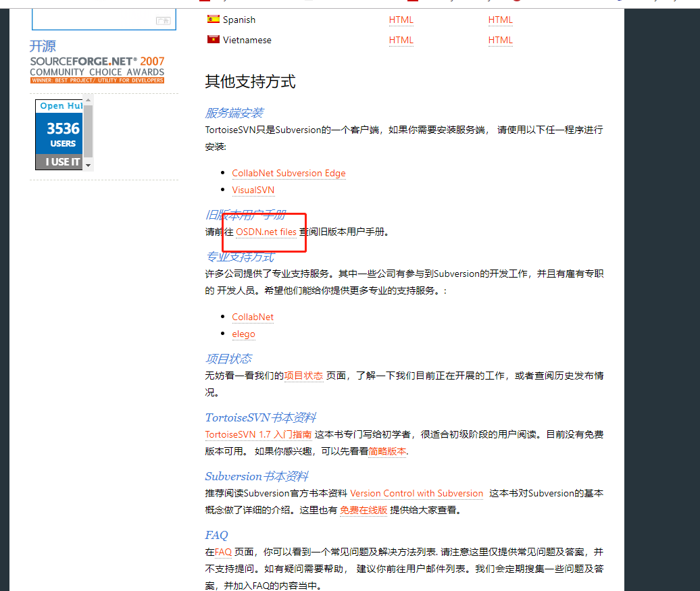
Task: Click the 服务端安装 heading
Action: [234, 113]
